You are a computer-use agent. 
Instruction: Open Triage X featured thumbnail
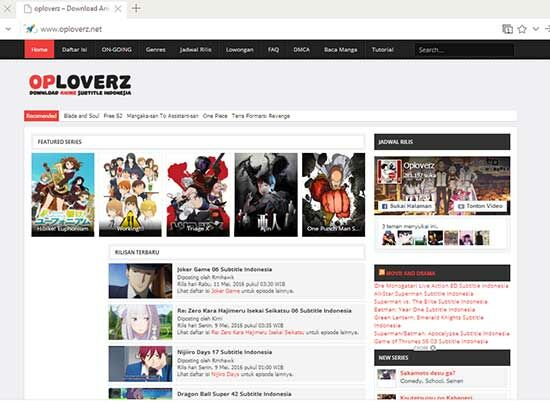(198, 195)
